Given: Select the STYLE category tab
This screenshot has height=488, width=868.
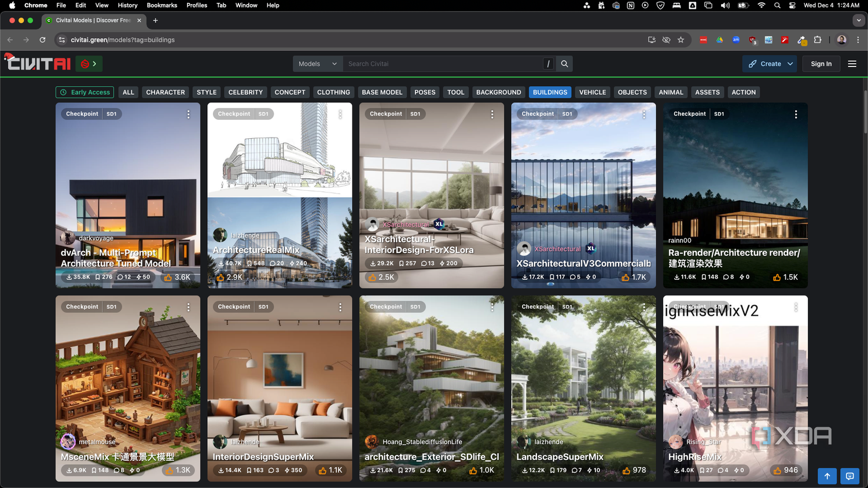Looking at the screenshot, I should point(207,92).
